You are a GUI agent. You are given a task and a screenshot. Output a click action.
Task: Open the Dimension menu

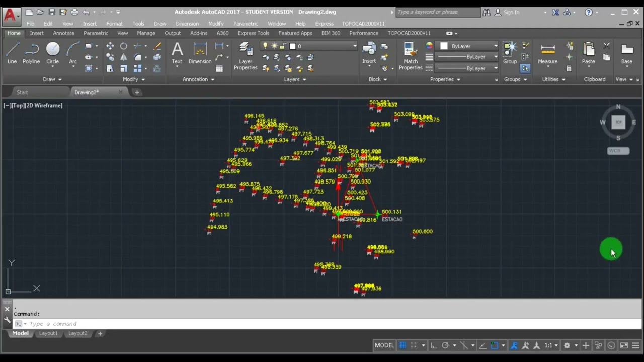tap(187, 24)
